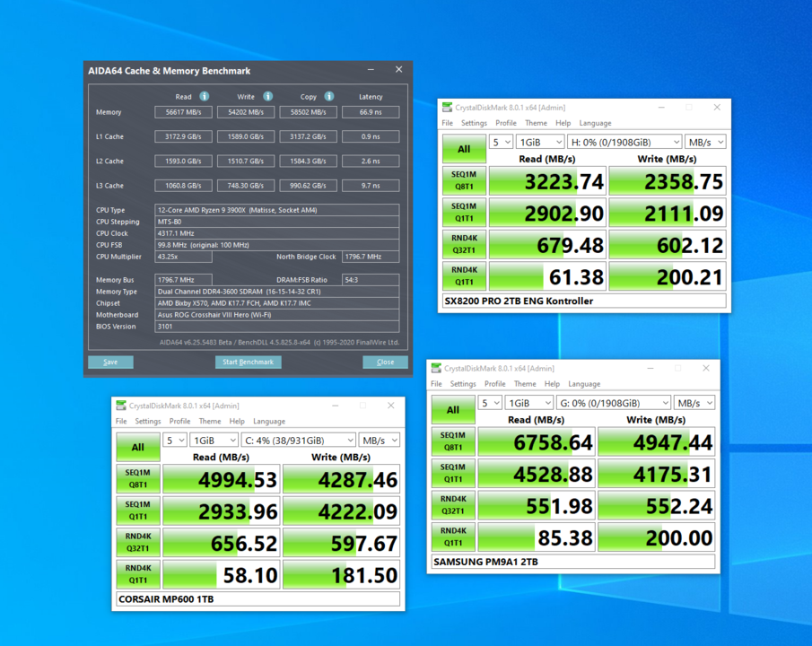Open test count dropdown in Samsung PM9A1 window
Image resolution: width=812 pixels, height=646 pixels.
point(491,403)
